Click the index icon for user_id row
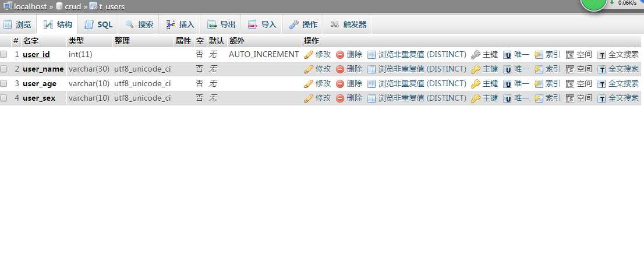 tap(539, 55)
